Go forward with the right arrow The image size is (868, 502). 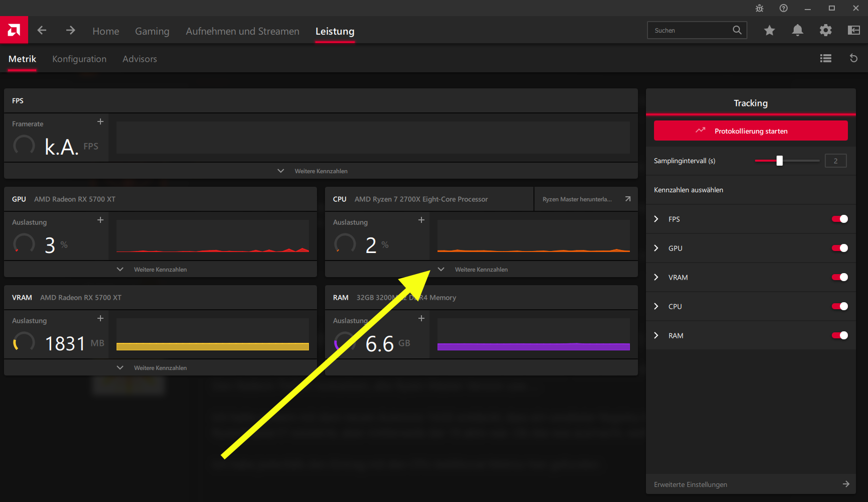[x=70, y=31]
